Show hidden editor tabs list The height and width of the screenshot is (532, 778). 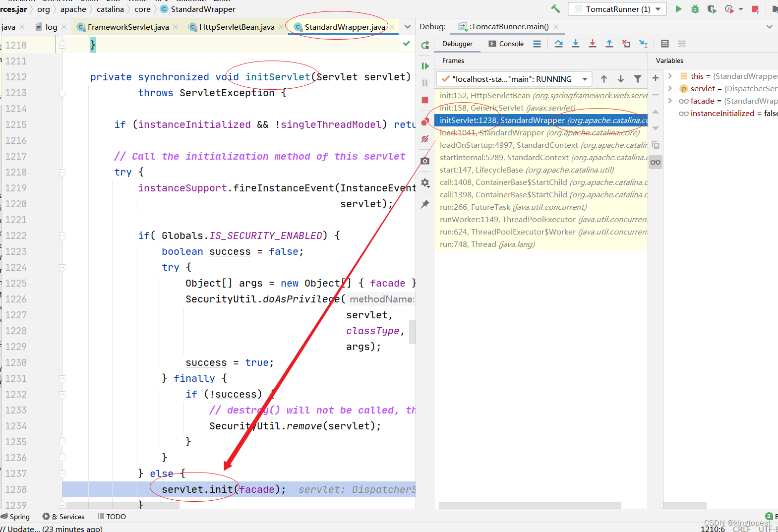tap(408, 27)
